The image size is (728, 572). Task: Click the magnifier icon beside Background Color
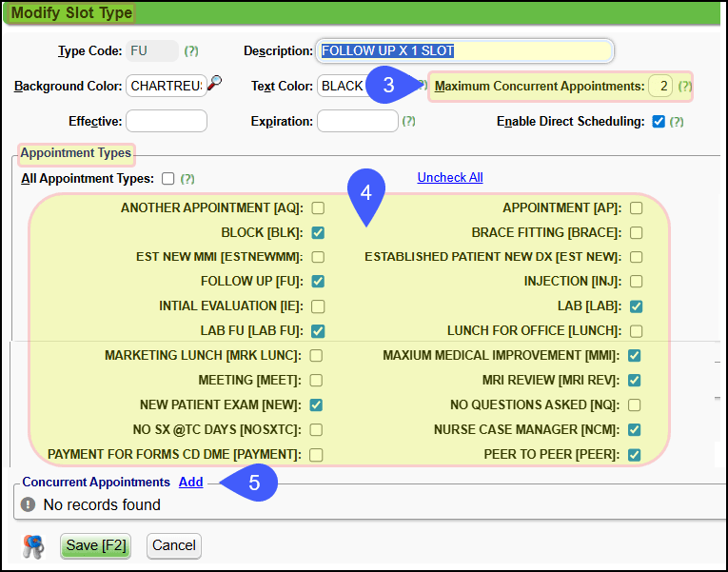click(x=214, y=83)
